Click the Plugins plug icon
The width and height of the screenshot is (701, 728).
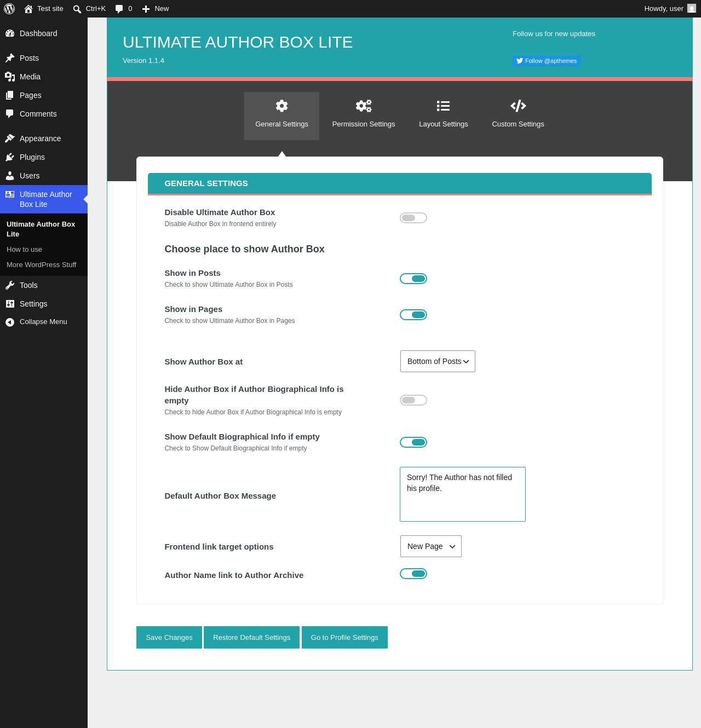pyautogui.click(x=10, y=157)
